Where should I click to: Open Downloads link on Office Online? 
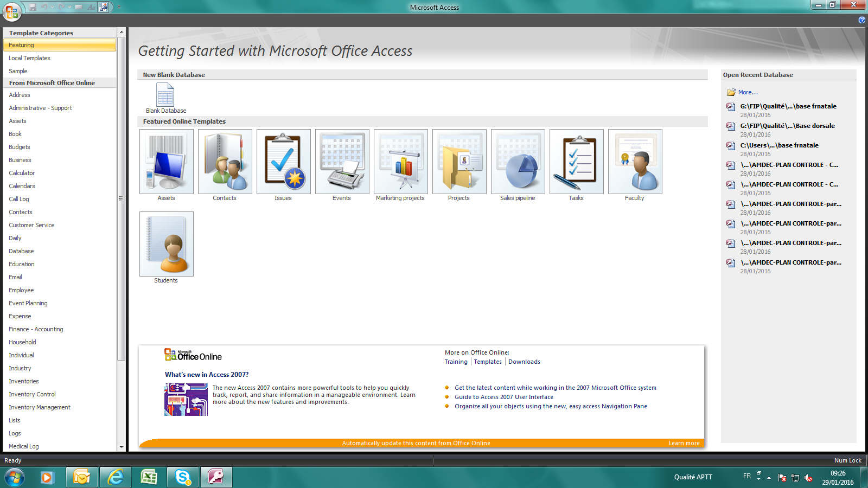[524, 362]
